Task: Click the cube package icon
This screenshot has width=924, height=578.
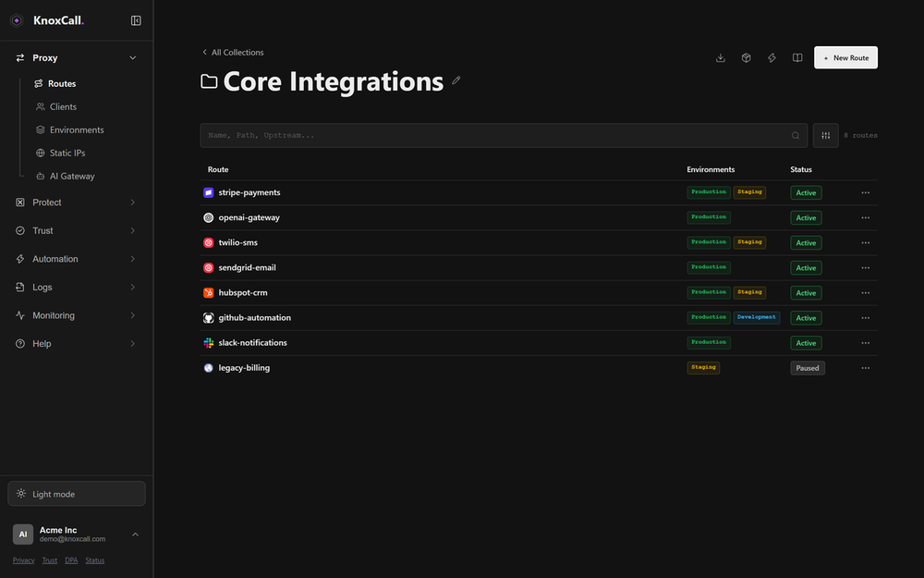Action: [746, 57]
